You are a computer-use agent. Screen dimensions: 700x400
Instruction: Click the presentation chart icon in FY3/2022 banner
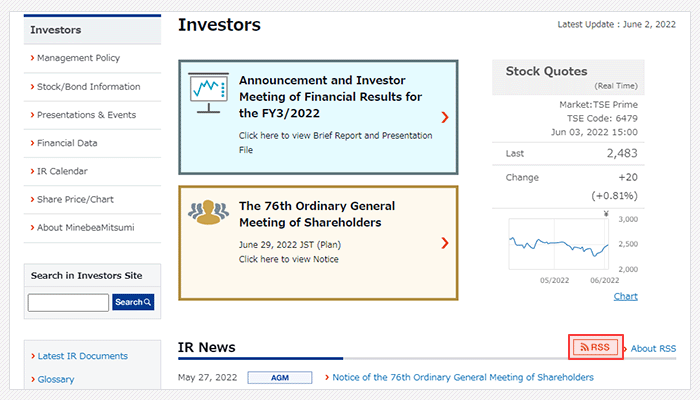click(x=208, y=93)
